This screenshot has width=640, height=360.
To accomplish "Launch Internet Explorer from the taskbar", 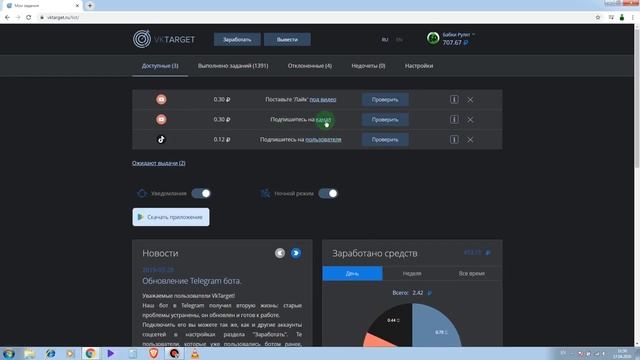I will click(50, 353).
